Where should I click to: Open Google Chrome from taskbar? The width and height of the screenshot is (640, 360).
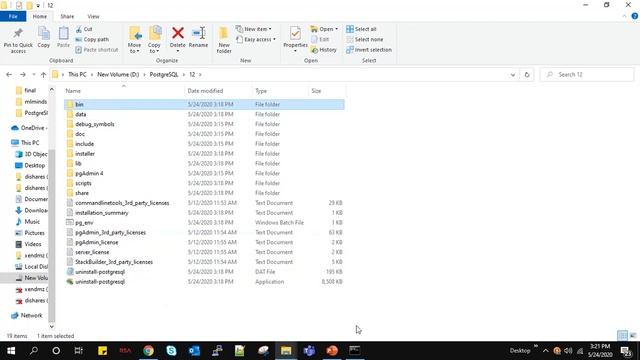coord(148,351)
